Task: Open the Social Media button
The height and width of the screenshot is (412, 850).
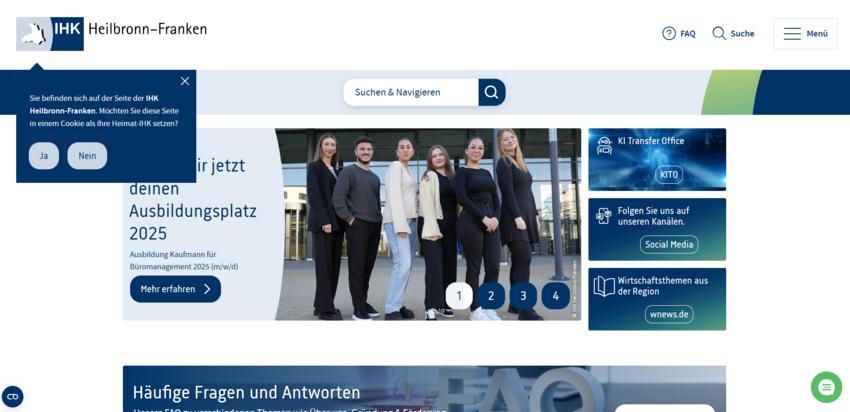Action: 669,244
